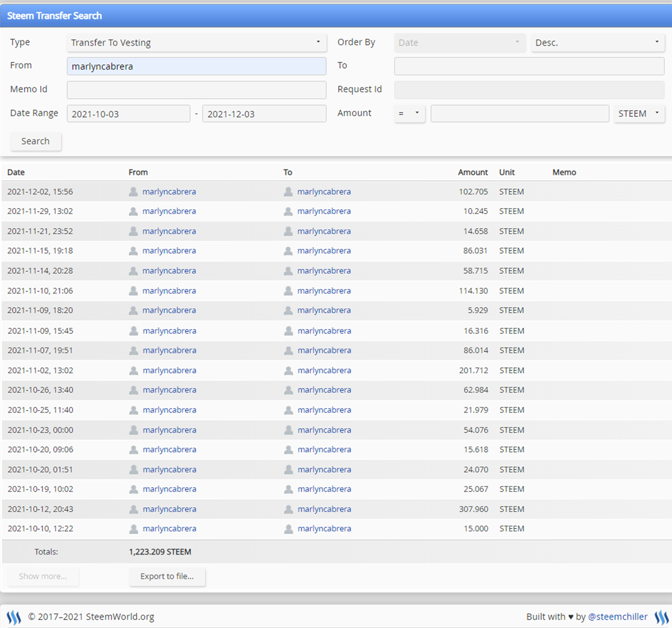Click the To avatar icon in the 2021-10-12 row

click(288, 509)
